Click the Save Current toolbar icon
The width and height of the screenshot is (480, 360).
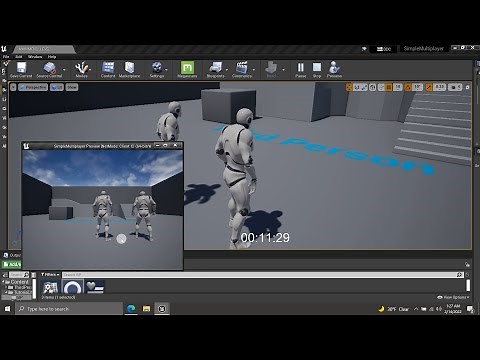[x=21, y=69]
